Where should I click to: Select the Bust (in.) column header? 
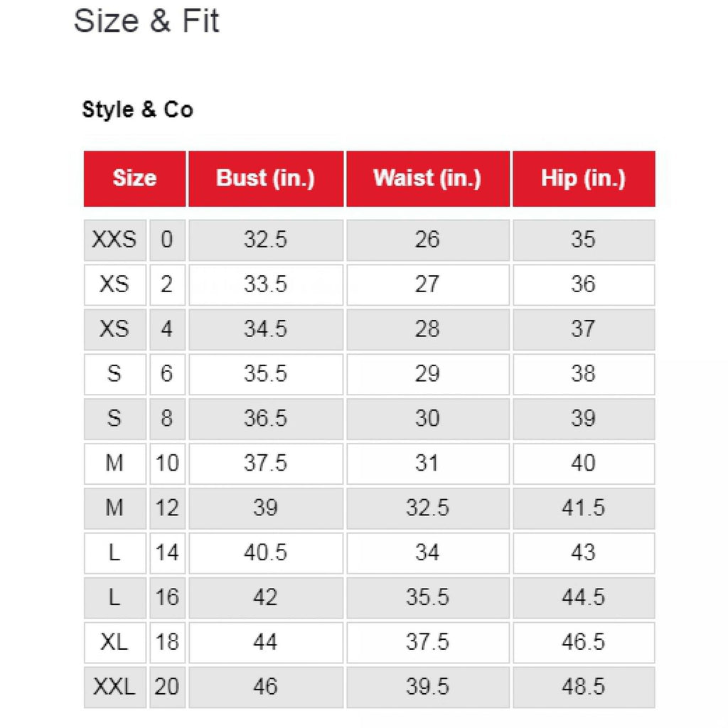tap(265, 178)
